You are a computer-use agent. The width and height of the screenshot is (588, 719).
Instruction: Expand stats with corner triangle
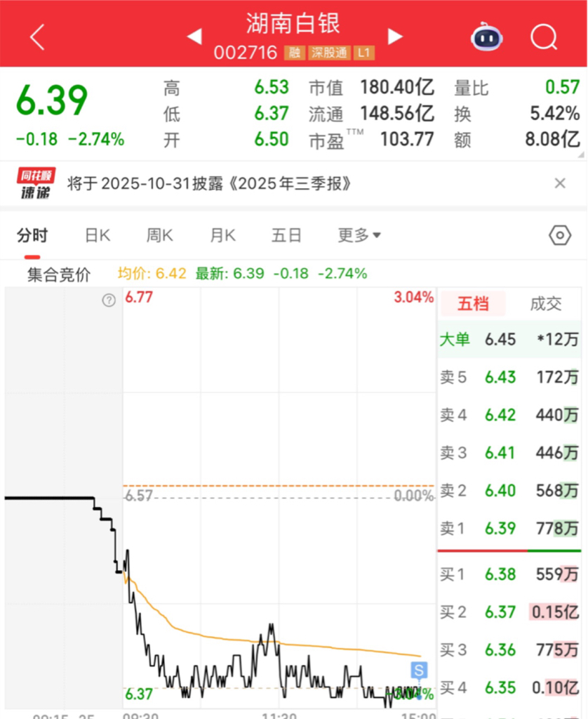click(x=581, y=155)
